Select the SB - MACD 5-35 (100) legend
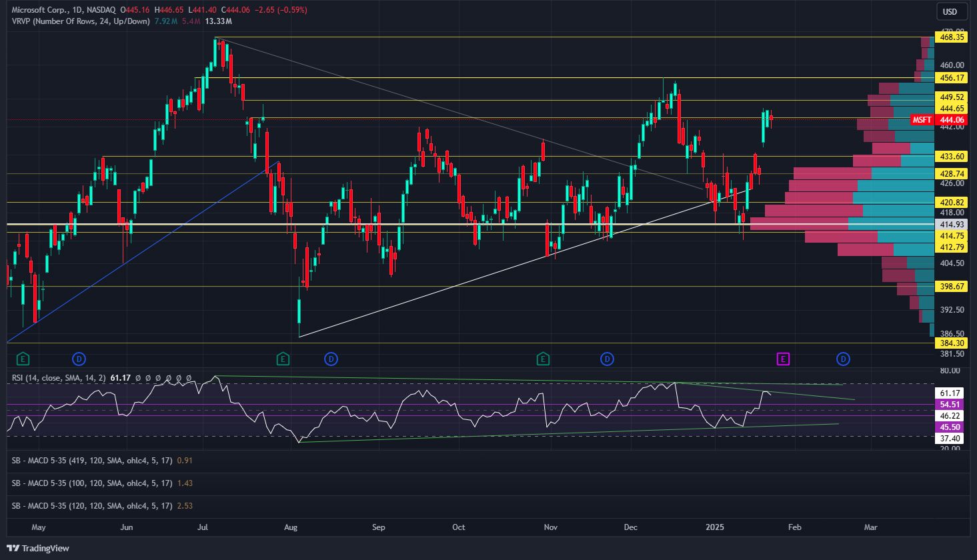This screenshot has width=977, height=560. click(x=92, y=483)
